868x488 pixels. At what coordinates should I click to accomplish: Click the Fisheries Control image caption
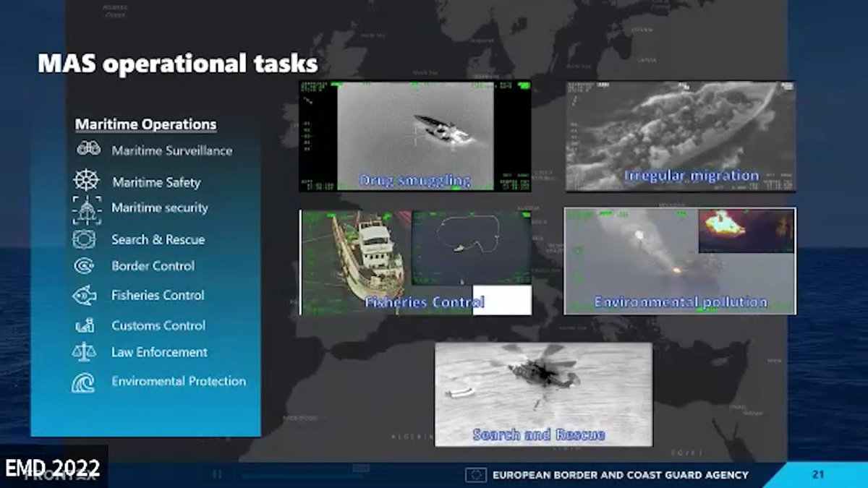[x=425, y=301]
